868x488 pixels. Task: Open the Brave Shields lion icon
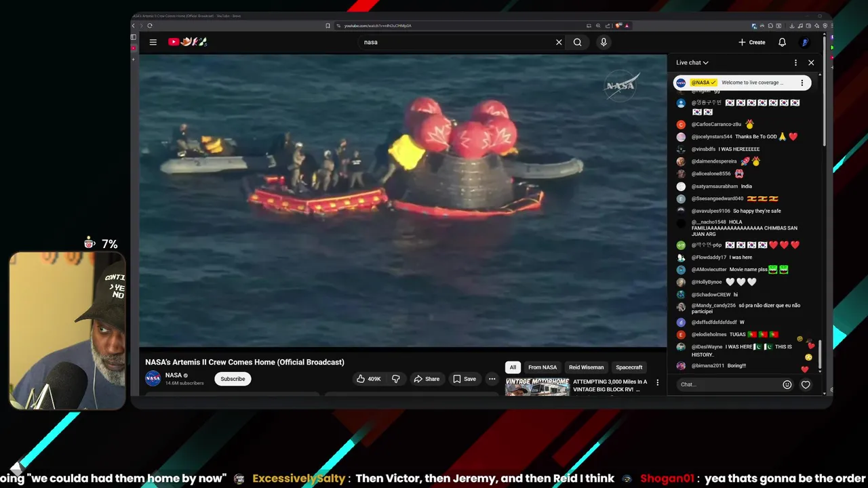click(x=618, y=26)
